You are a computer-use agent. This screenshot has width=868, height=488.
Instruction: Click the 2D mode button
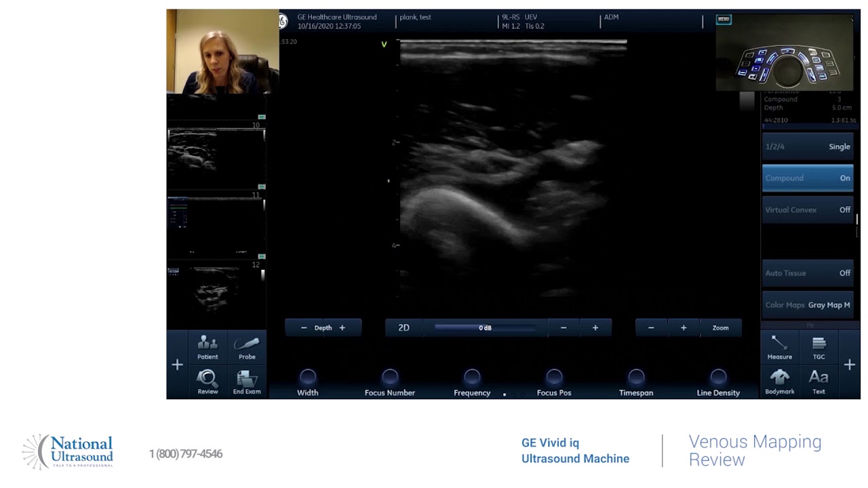[x=404, y=328]
